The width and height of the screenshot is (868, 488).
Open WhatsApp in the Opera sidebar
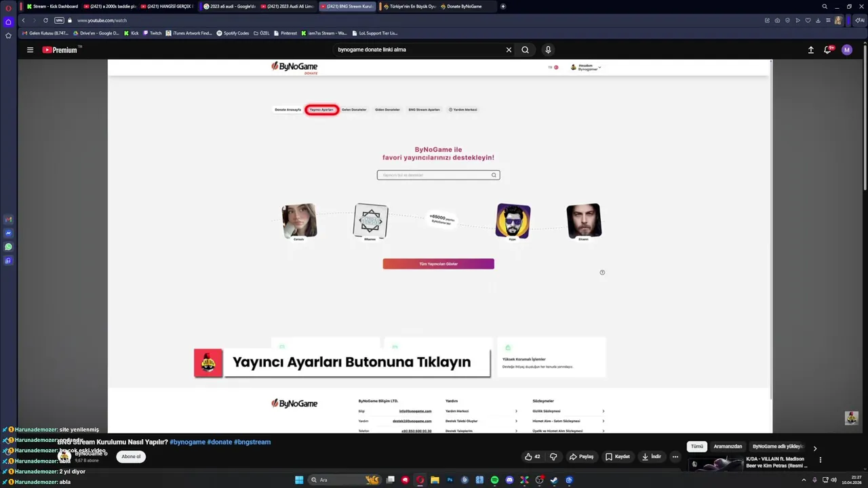pos(8,247)
